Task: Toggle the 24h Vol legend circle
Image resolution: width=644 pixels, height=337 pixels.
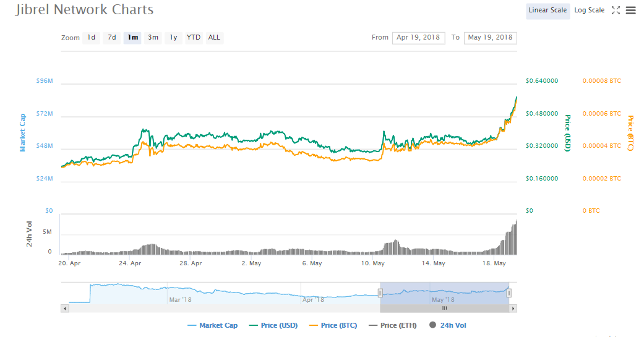Action: point(432,325)
